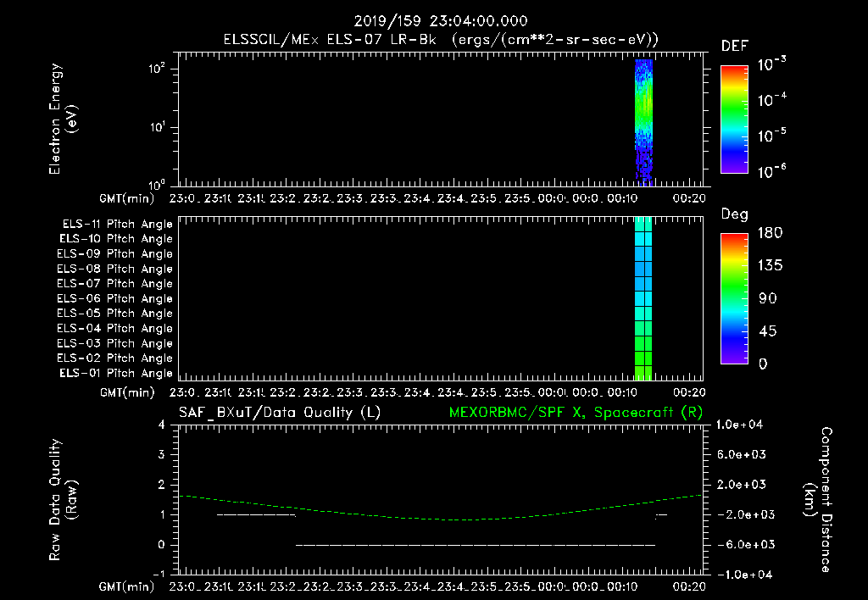The image size is (868, 600).
Task: Pick the DEF rainbow color bar
Action: [735, 119]
